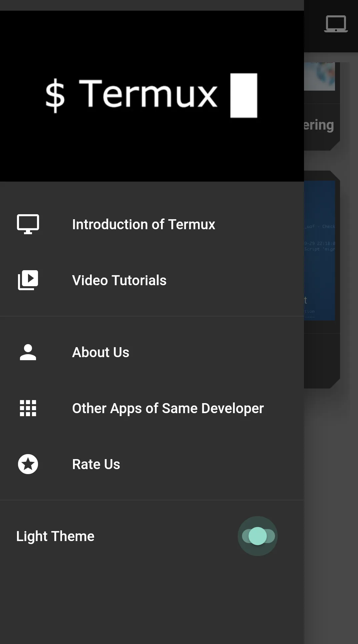This screenshot has width=358, height=644.
Task: Click the person icon beside About Us
Action: pyautogui.click(x=28, y=352)
